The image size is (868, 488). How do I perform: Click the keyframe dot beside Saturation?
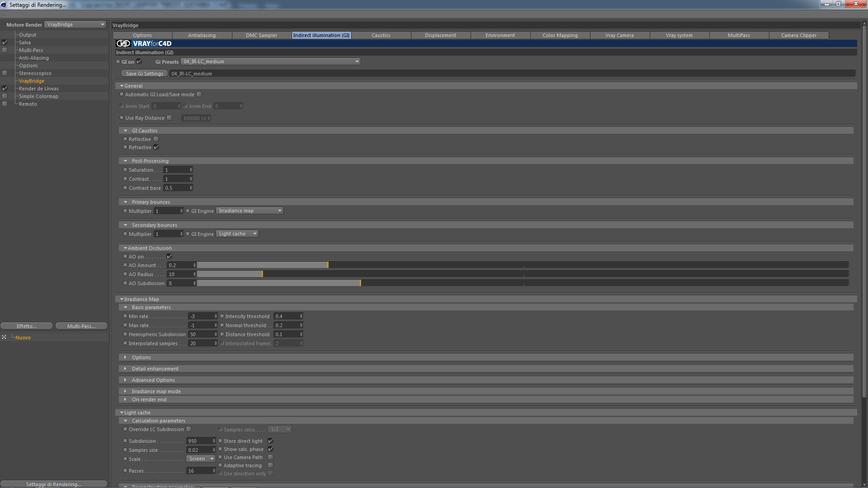coord(125,170)
